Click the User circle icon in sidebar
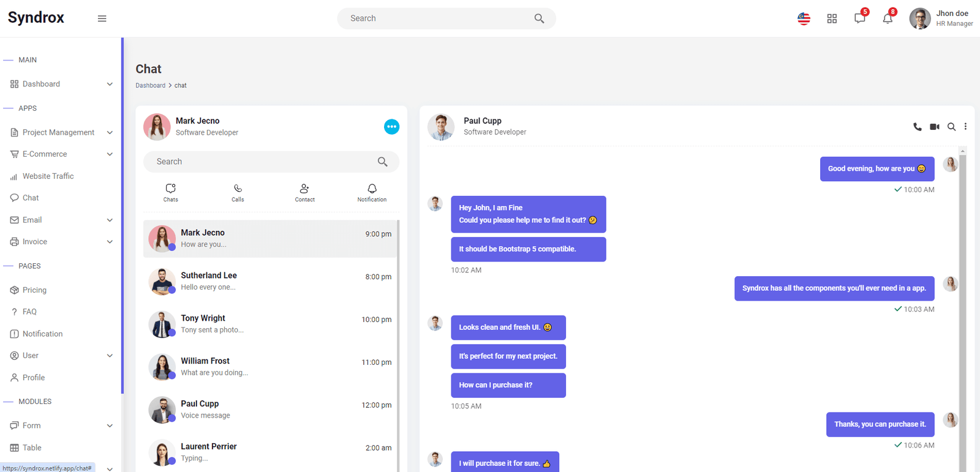This screenshot has height=472, width=980. tap(14, 356)
